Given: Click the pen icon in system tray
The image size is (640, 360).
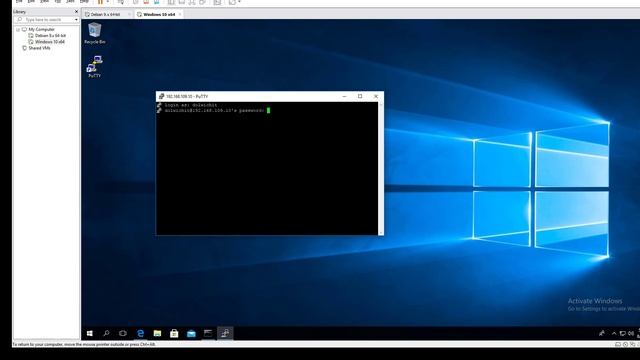Looking at the screenshot, I should tap(602, 333).
